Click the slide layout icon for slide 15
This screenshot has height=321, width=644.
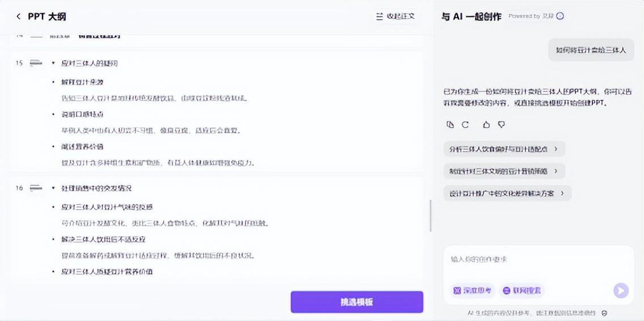pyautogui.click(x=36, y=63)
